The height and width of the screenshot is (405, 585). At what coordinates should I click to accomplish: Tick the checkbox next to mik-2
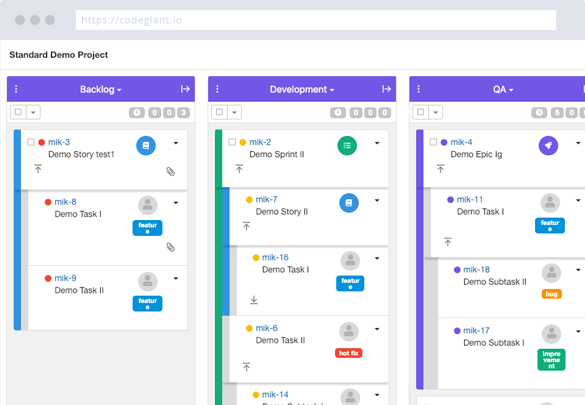pos(232,142)
